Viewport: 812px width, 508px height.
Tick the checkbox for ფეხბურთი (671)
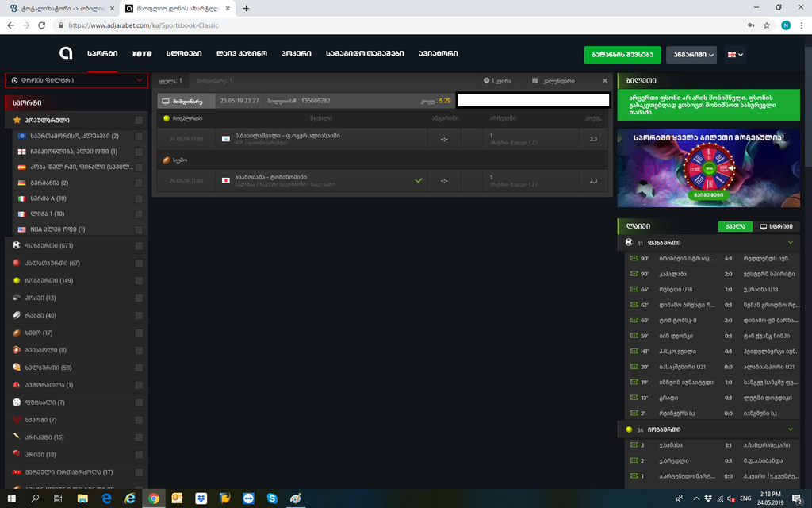pyautogui.click(x=139, y=246)
